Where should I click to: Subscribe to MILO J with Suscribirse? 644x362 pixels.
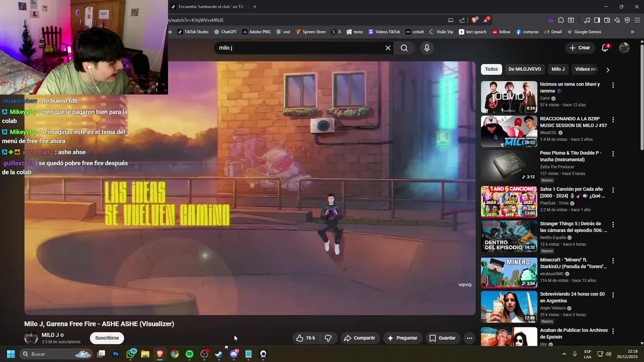pyautogui.click(x=107, y=338)
